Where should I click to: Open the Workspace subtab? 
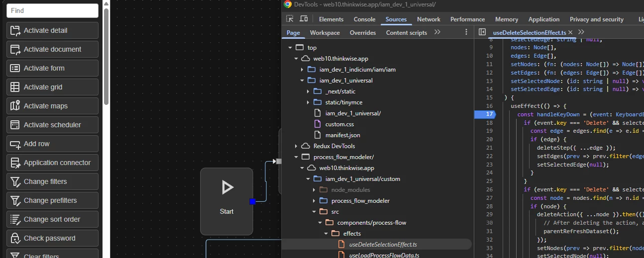point(324,33)
